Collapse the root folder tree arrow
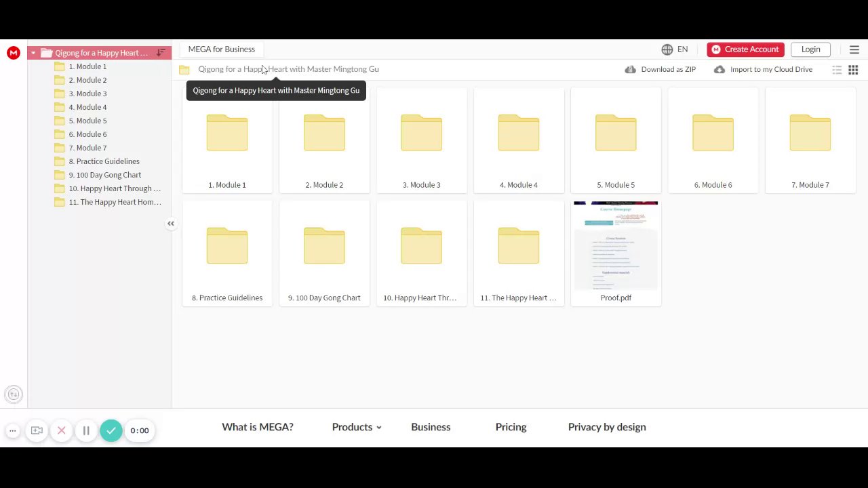Viewport: 868px width, 488px height. [33, 53]
